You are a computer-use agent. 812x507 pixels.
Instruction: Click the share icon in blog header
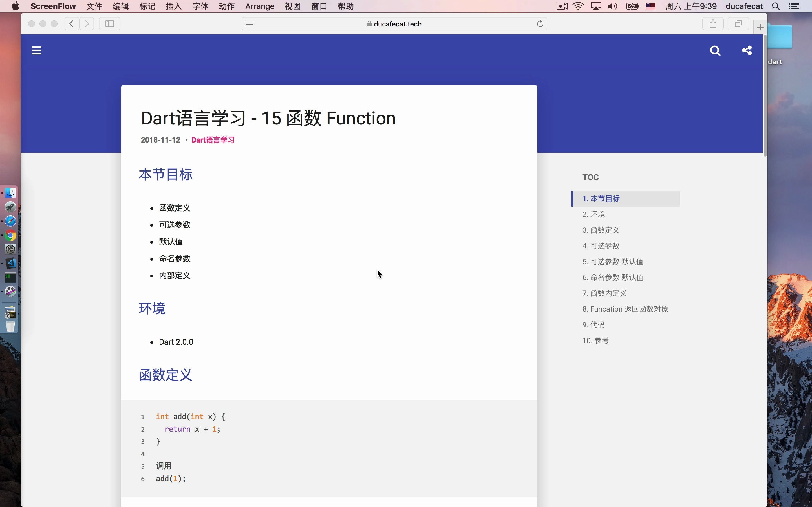747,50
